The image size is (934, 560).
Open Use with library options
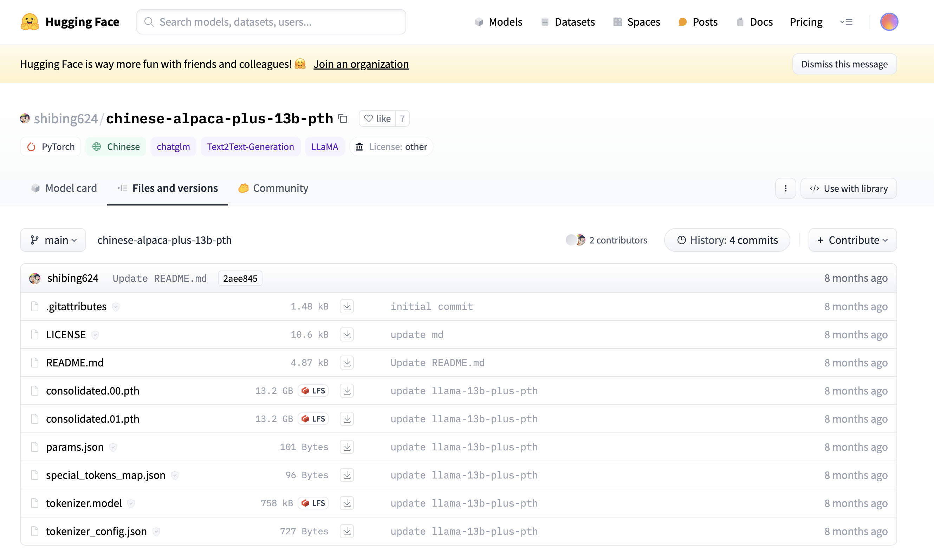(x=848, y=188)
